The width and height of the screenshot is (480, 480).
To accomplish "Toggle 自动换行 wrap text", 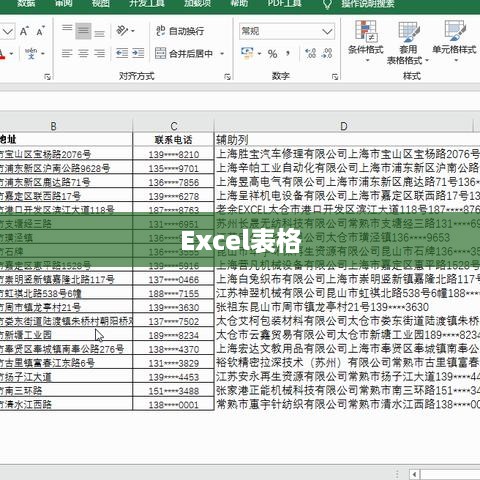I will 180,31.
